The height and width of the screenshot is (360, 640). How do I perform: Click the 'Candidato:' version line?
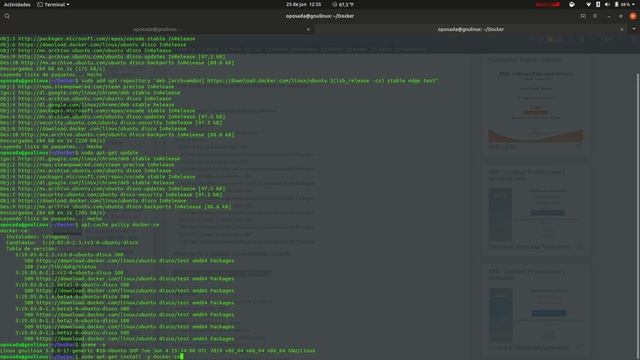click(x=72, y=243)
